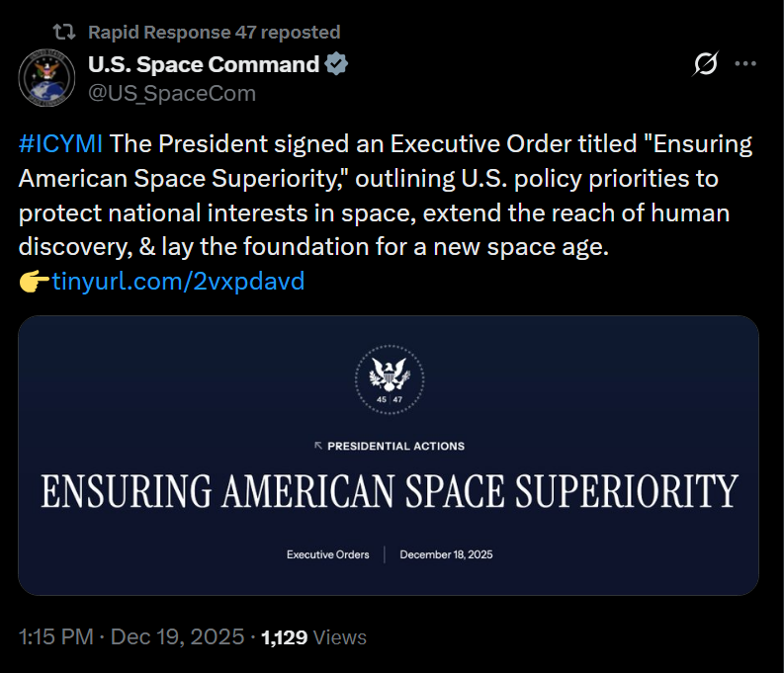Open the Grok actions icon
Screen dimensions: 784x673
[705, 65]
